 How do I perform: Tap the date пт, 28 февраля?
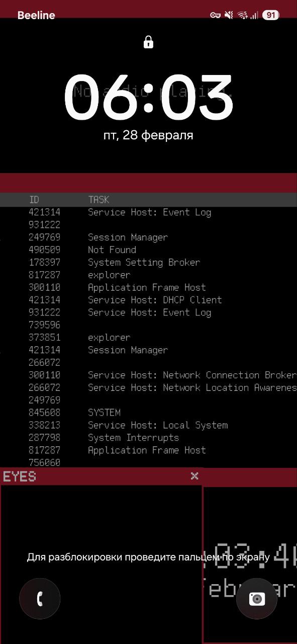point(148,135)
